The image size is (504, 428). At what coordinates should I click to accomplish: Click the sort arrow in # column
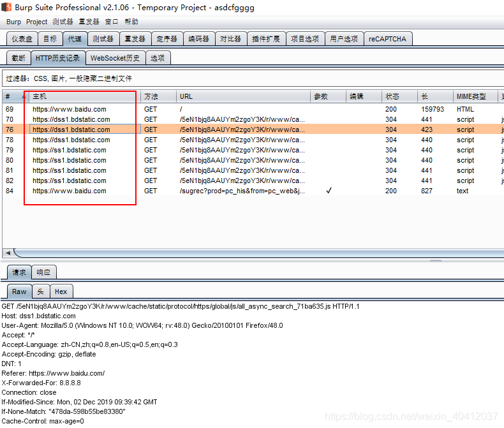(24, 96)
